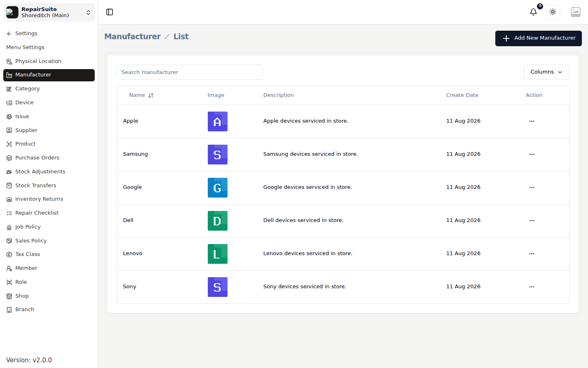The height and width of the screenshot is (368, 588).
Task: Select the Samsung name cell
Action: coord(136,154)
